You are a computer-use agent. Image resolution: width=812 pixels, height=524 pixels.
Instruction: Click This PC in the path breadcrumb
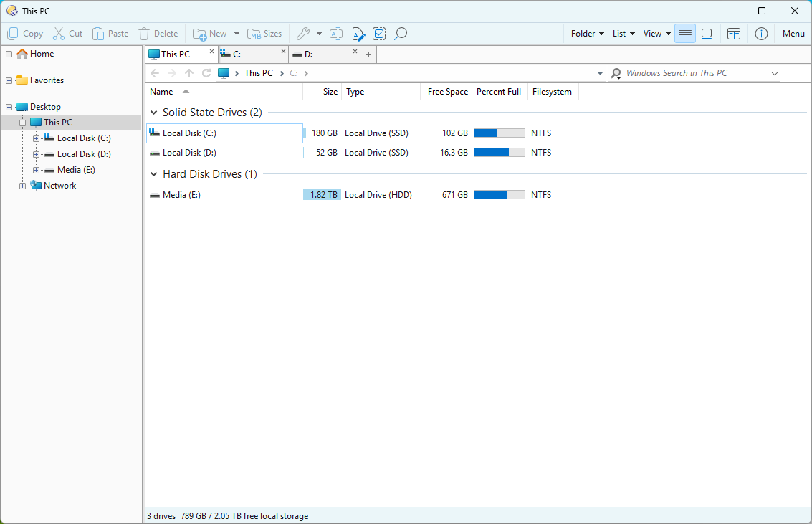click(259, 73)
